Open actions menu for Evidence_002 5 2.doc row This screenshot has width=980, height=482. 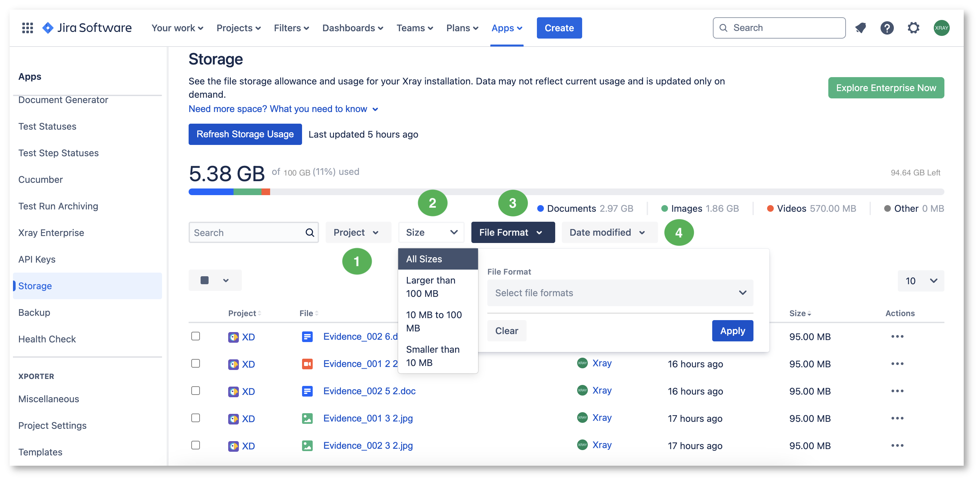897,391
